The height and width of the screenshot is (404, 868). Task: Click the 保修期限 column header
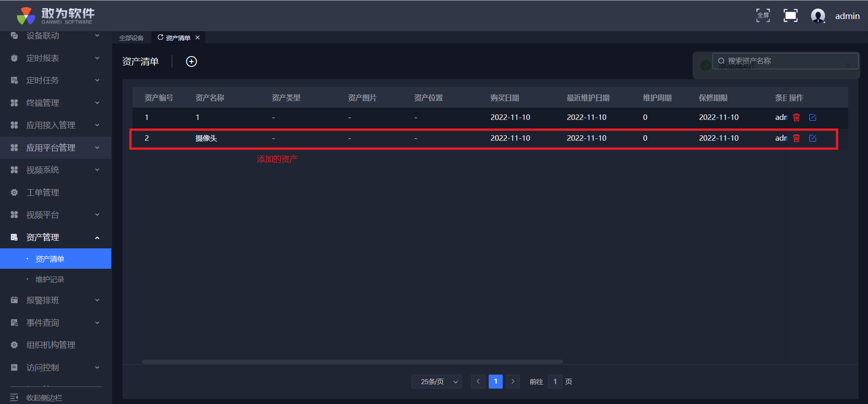(x=713, y=98)
